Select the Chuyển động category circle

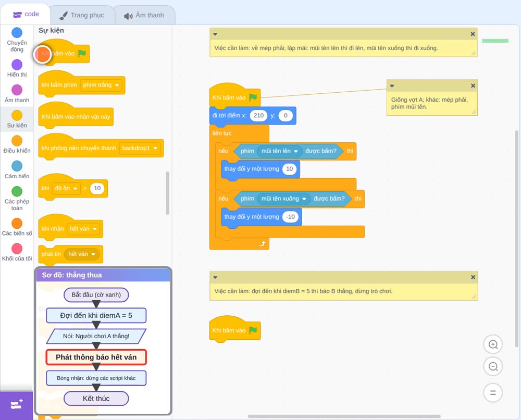17,32
